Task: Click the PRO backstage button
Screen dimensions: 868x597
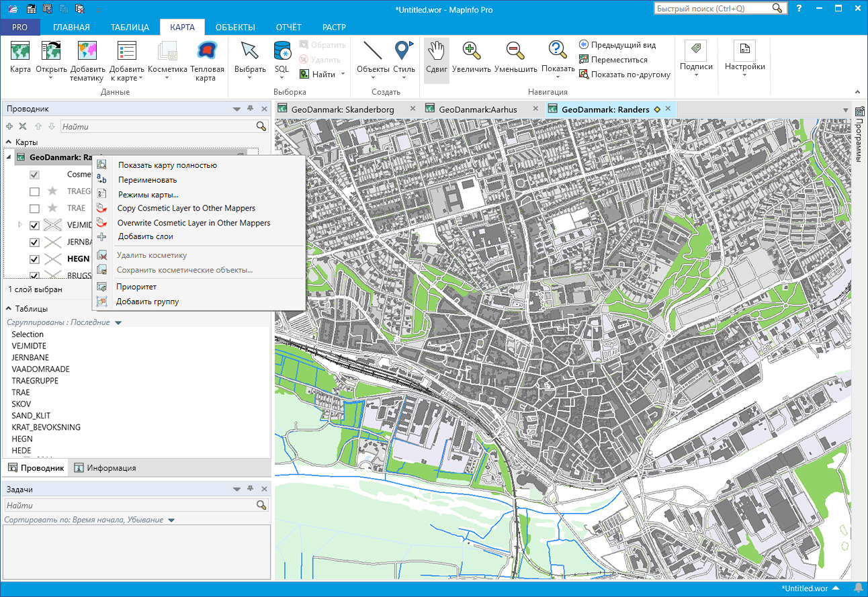Action: coord(20,28)
